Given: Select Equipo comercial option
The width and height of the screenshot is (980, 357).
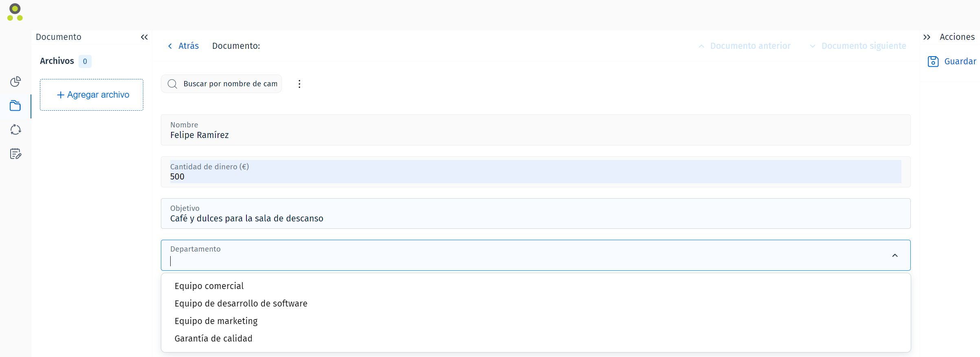Looking at the screenshot, I should 536,286.
